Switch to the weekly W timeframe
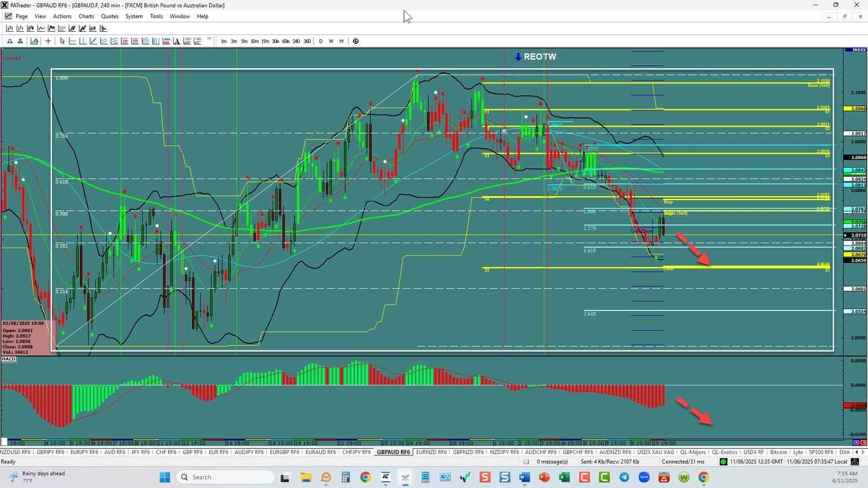 click(x=331, y=41)
